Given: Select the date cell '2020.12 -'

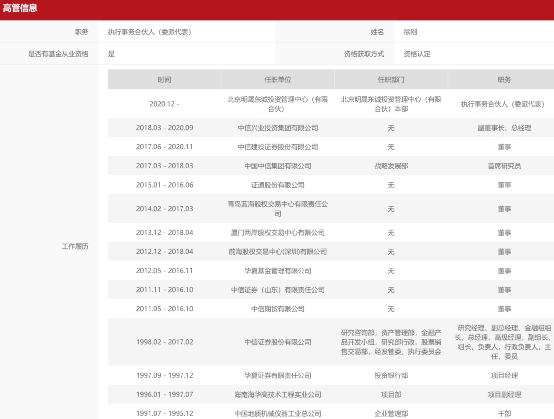Looking at the screenshot, I should (x=164, y=104).
